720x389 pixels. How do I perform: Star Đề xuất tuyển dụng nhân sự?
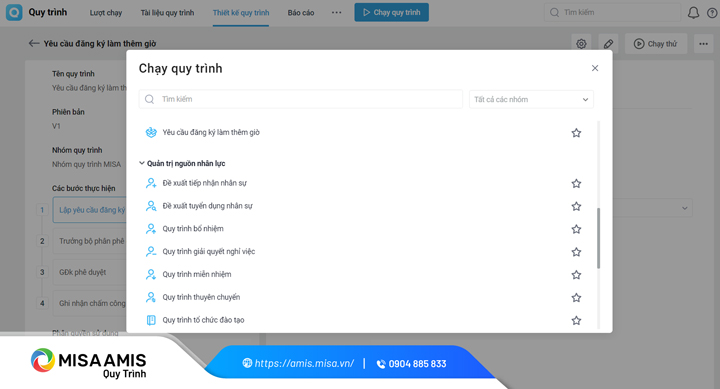pos(576,206)
